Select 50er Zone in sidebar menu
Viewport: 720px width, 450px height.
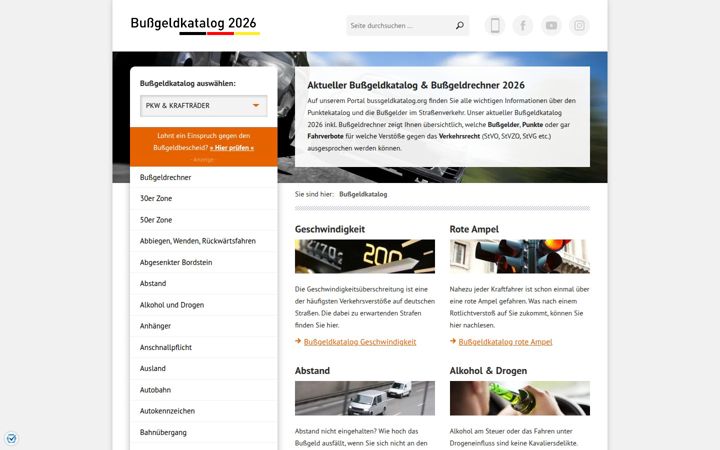click(x=204, y=220)
